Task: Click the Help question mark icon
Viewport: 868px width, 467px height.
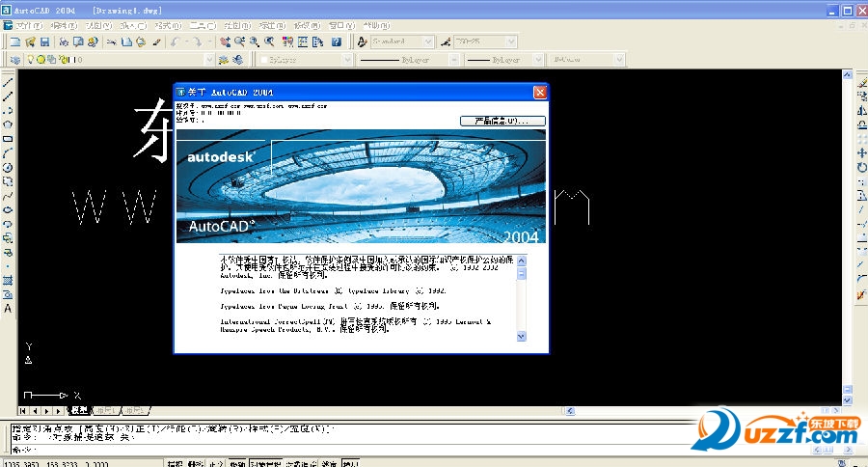Action: pos(336,42)
